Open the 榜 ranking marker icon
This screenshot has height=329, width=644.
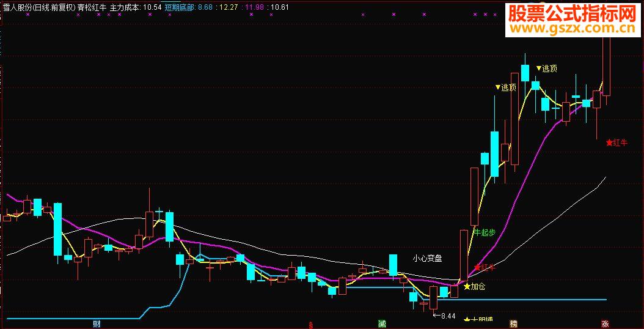(513, 324)
